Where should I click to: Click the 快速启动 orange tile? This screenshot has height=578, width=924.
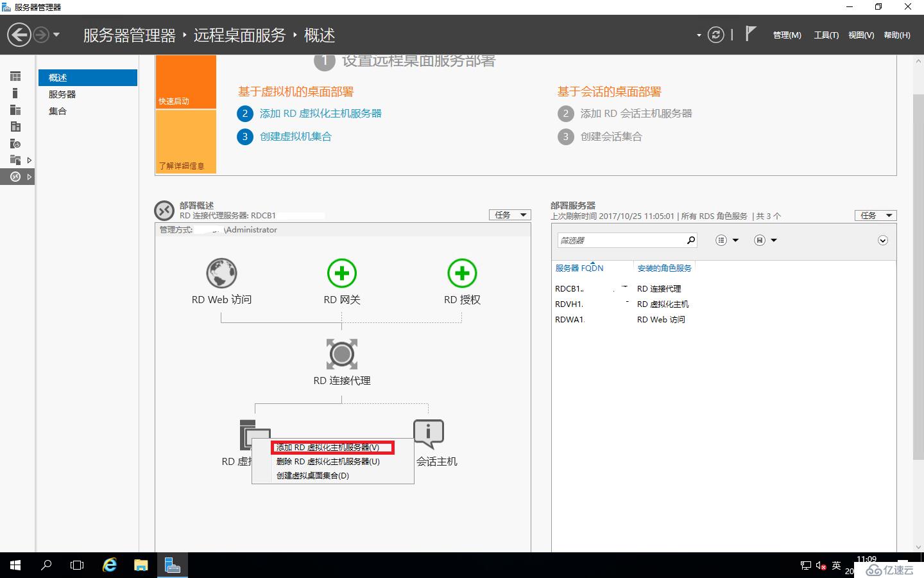(x=185, y=82)
